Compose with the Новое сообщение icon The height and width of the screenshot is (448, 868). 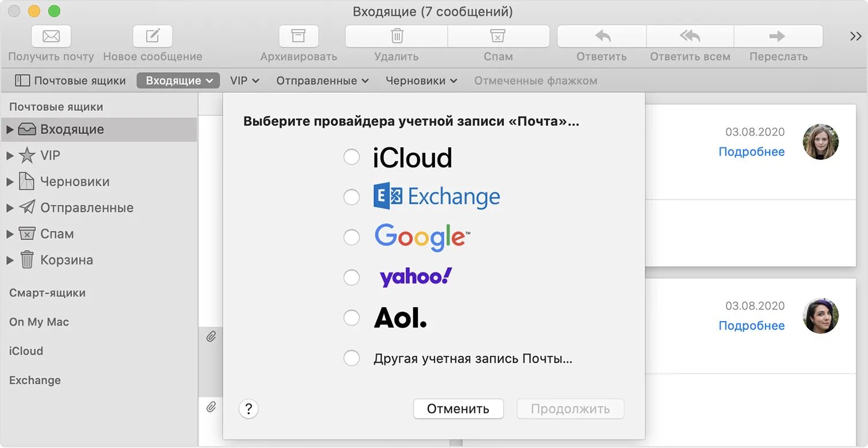[x=152, y=36]
